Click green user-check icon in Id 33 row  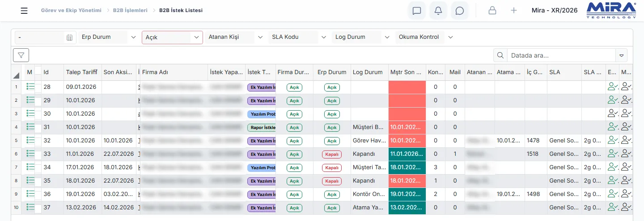613,154
